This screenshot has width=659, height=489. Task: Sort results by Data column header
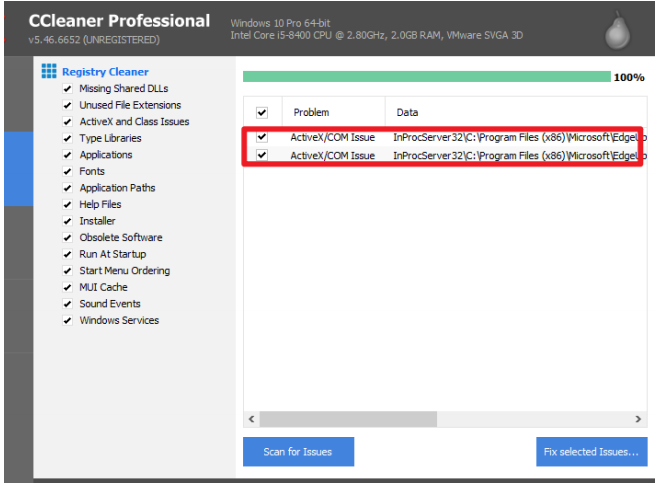516,112
